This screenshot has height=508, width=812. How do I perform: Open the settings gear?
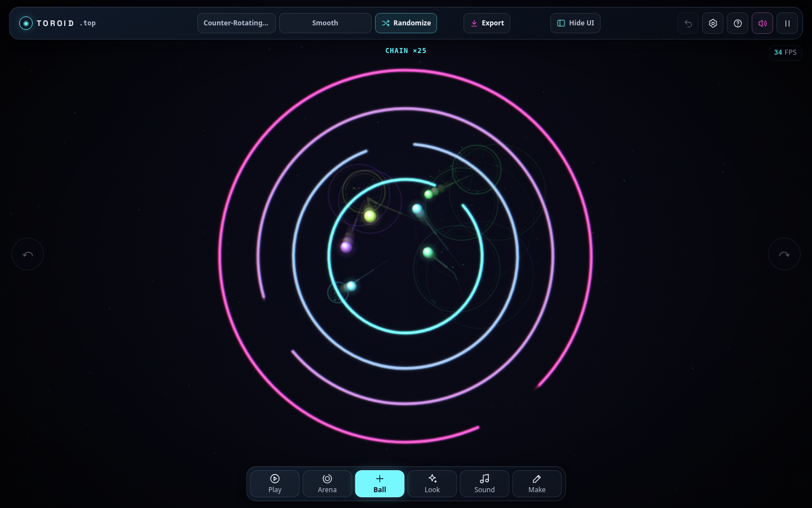713,23
